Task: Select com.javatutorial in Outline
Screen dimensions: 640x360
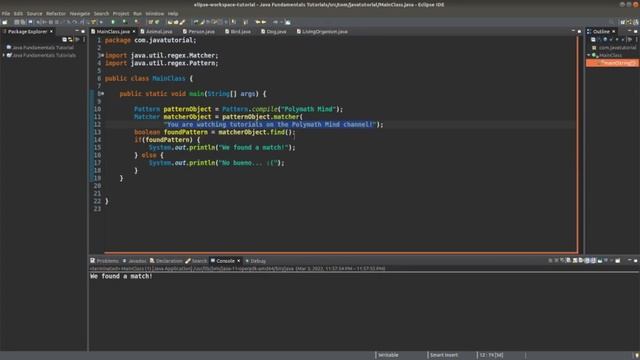Action: (x=617, y=47)
